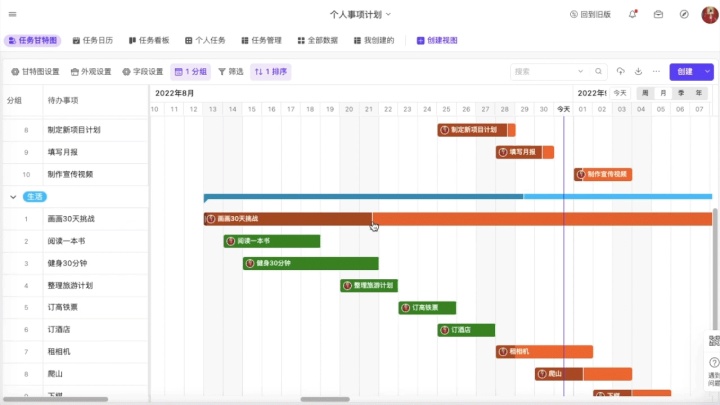
Task: Select the 阅读一本书 row
Action: tap(76, 241)
